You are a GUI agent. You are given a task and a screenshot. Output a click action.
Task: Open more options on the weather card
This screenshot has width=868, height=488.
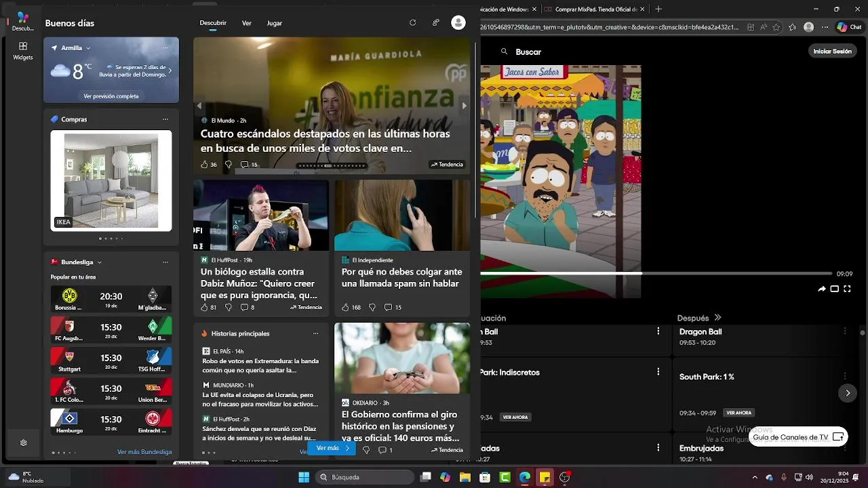tap(165, 48)
